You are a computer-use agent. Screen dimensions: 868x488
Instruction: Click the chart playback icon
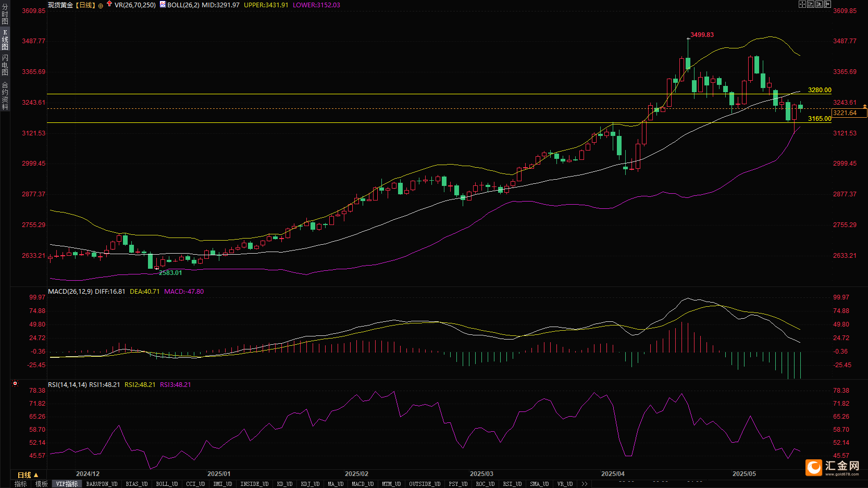click(819, 4)
